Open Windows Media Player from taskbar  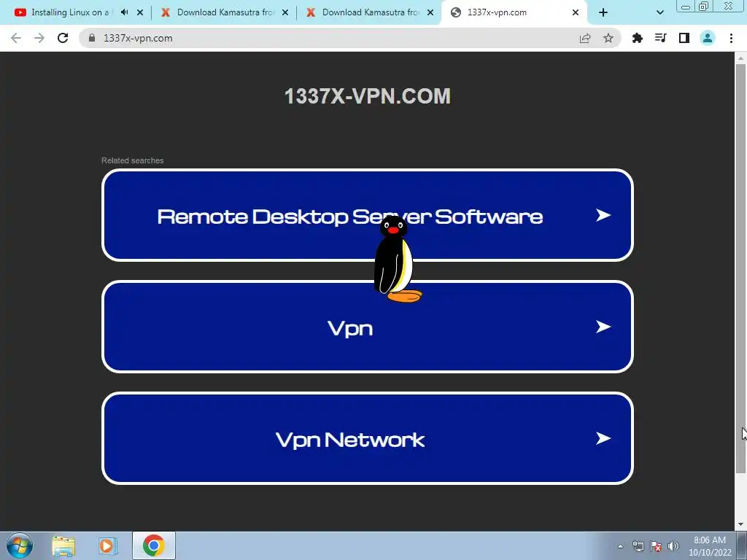(x=108, y=546)
